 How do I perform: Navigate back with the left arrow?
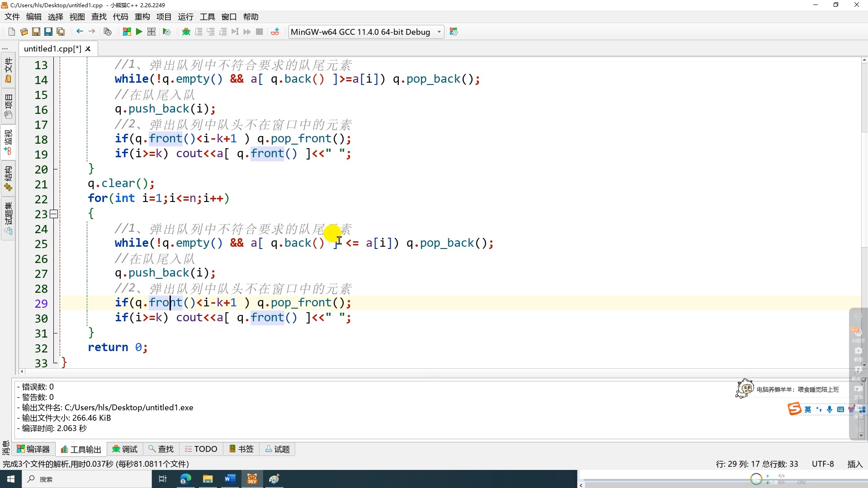[80, 32]
